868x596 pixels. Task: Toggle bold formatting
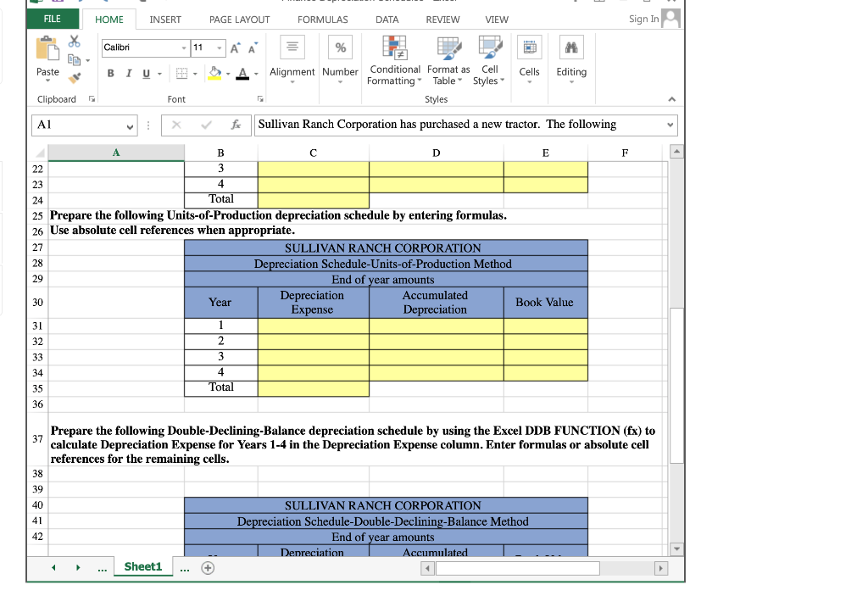point(110,75)
